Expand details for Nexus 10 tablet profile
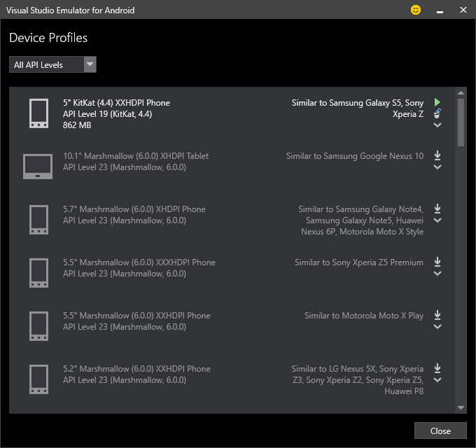 (437, 167)
